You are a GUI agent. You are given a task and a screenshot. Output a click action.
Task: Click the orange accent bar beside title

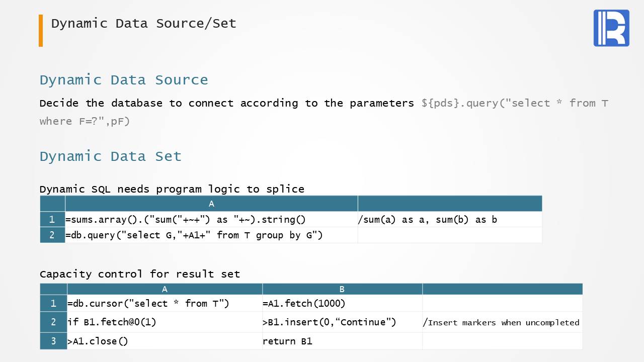pyautogui.click(x=41, y=31)
